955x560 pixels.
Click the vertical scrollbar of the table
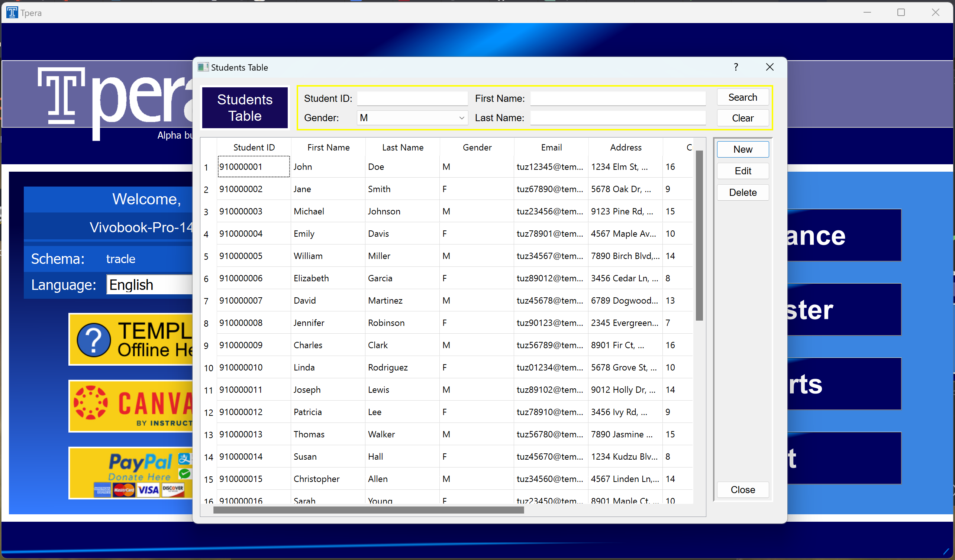coord(699,235)
